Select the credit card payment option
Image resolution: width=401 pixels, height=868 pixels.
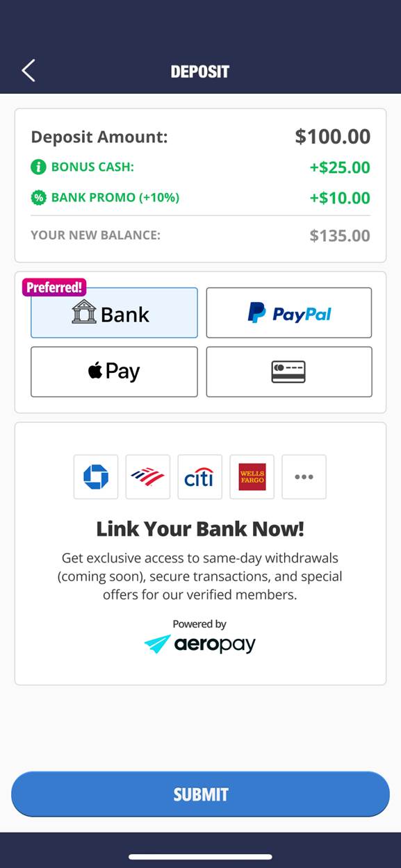[x=289, y=372]
